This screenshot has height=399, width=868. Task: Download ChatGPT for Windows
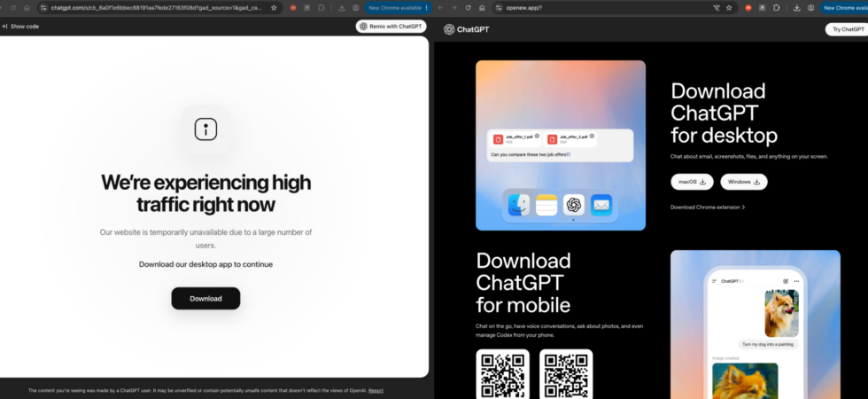[x=743, y=182]
